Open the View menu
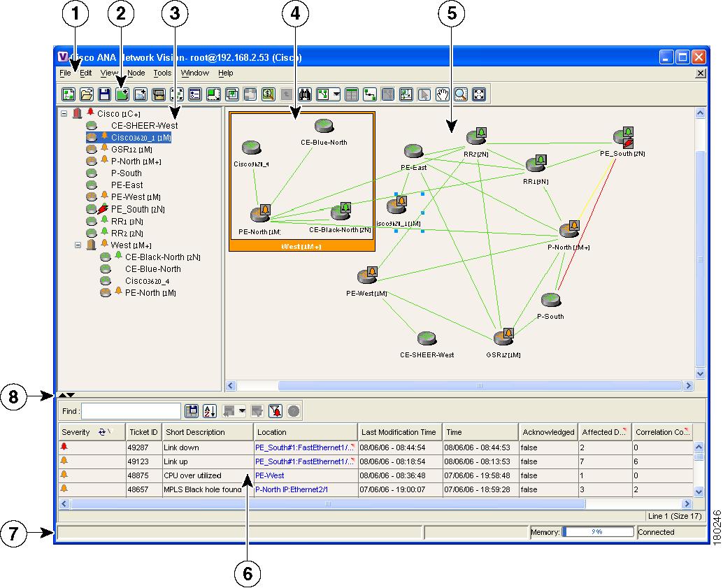The image size is (723, 588). pyautogui.click(x=109, y=73)
